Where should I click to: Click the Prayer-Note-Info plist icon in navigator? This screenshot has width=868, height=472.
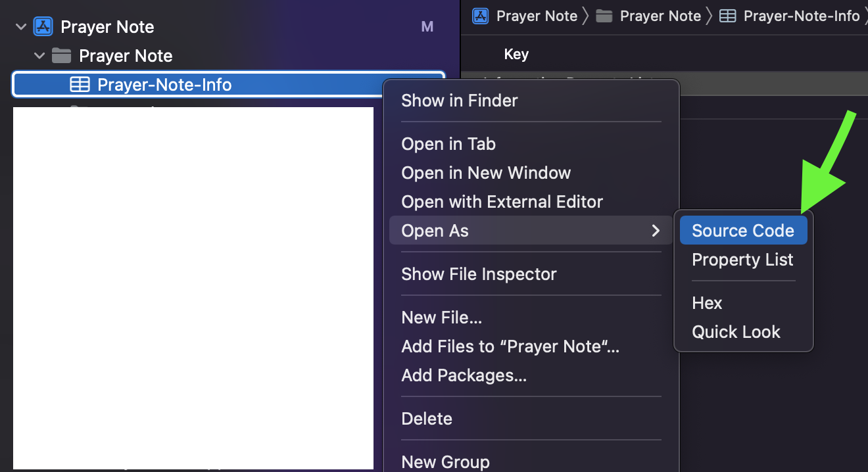[80, 85]
